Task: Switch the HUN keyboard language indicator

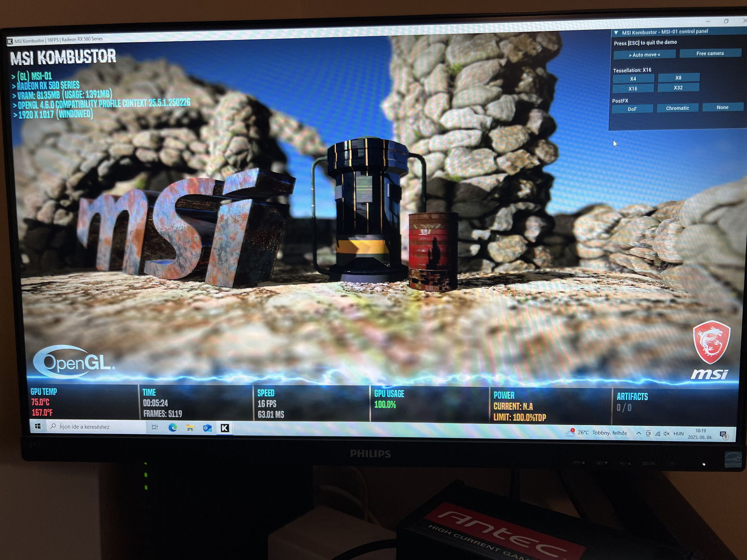Action: tap(679, 434)
